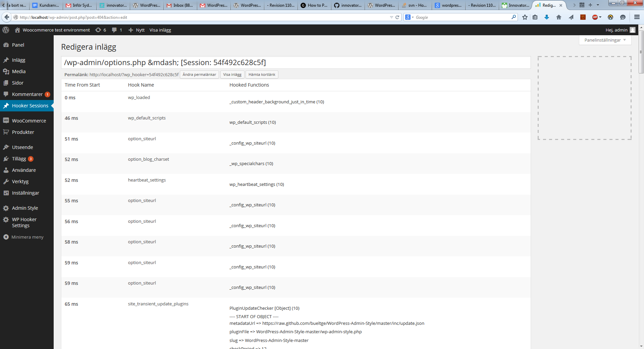Open the comments bubble icon in admin bar

pyautogui.click(x=114, y=30)
